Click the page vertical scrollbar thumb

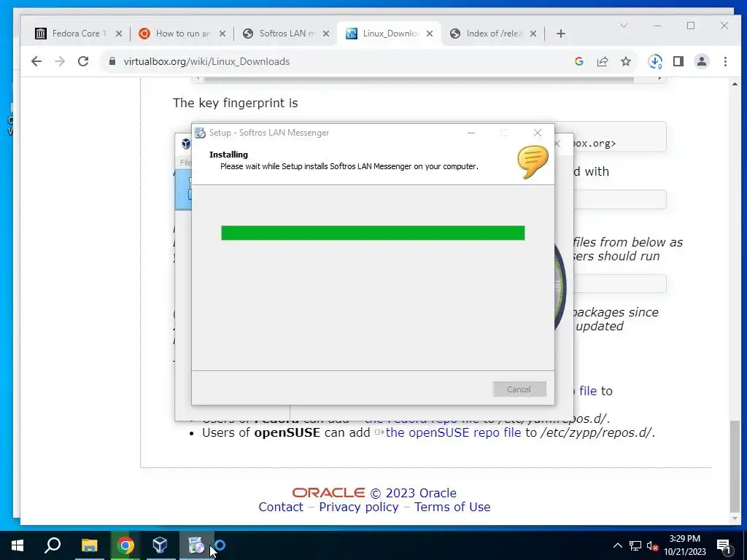[x=735, y=465]
